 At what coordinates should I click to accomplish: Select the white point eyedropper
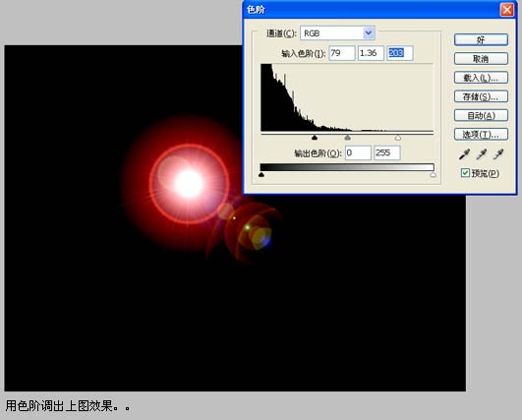(498, 154)
